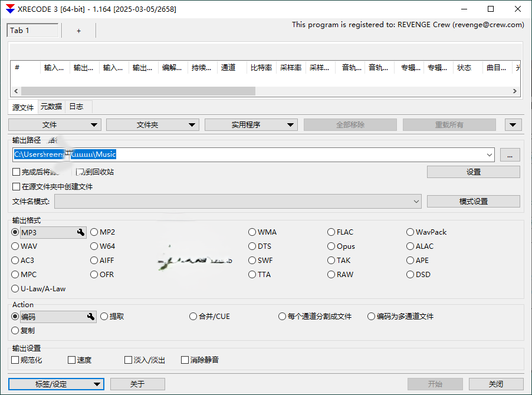Choose MPC output format

coord(24,275)
